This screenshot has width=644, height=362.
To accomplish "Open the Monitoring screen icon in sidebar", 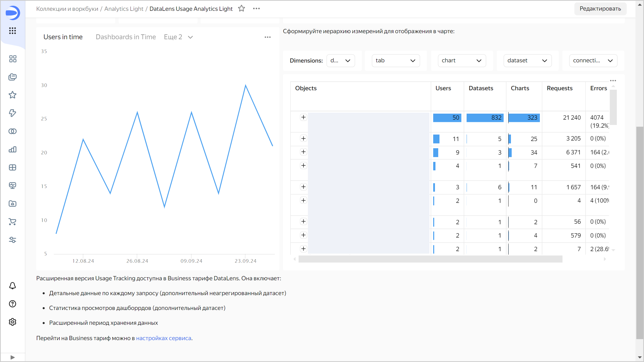I will 12,186.
